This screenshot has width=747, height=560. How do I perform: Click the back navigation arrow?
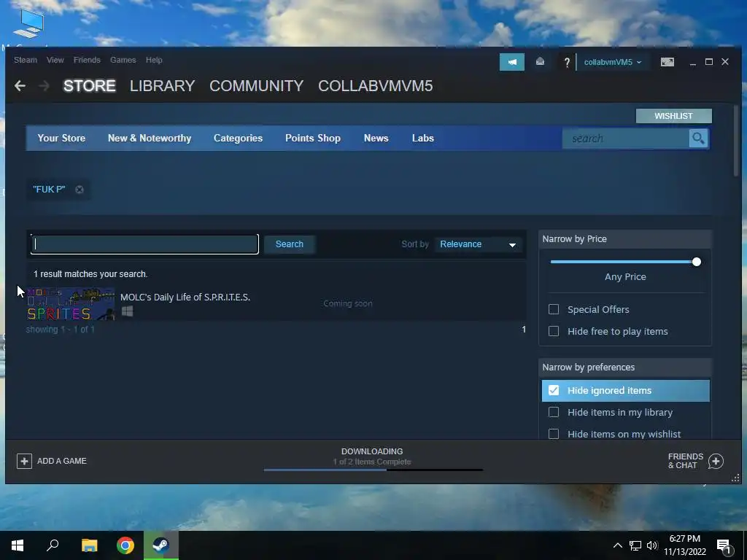click(x=20, y=86)
